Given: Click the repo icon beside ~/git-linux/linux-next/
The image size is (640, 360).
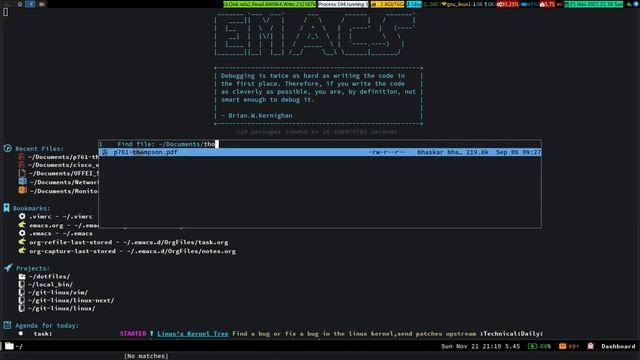Looking at the screenshot, I should pyautogui.click(x=22, y=300).
